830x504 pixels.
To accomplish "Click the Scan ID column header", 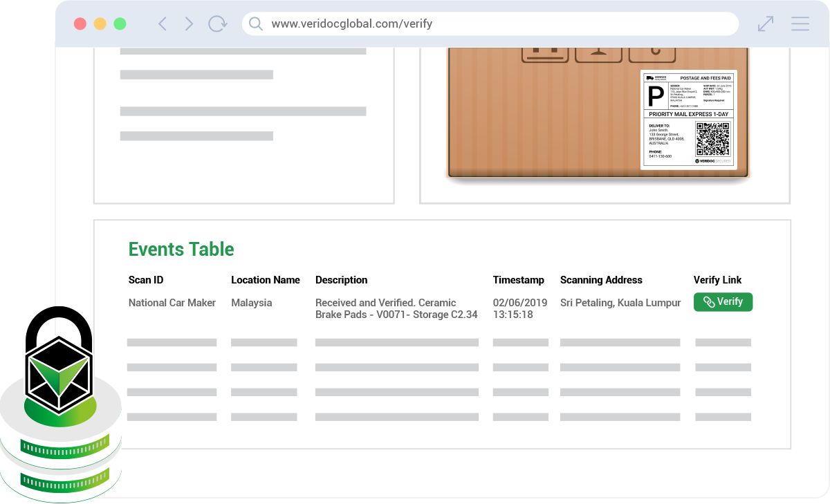I will point(146,280).
